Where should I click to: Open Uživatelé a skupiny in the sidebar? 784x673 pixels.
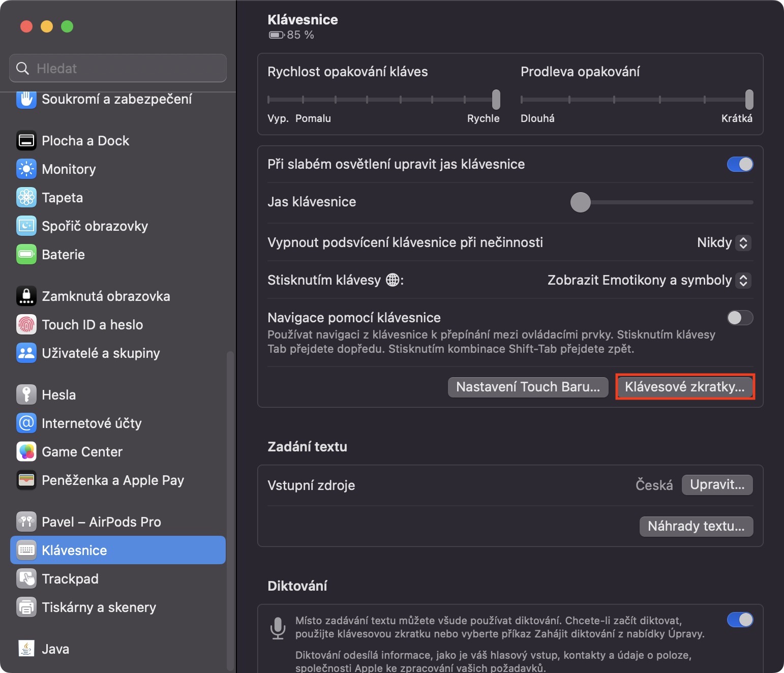point(101,353)
